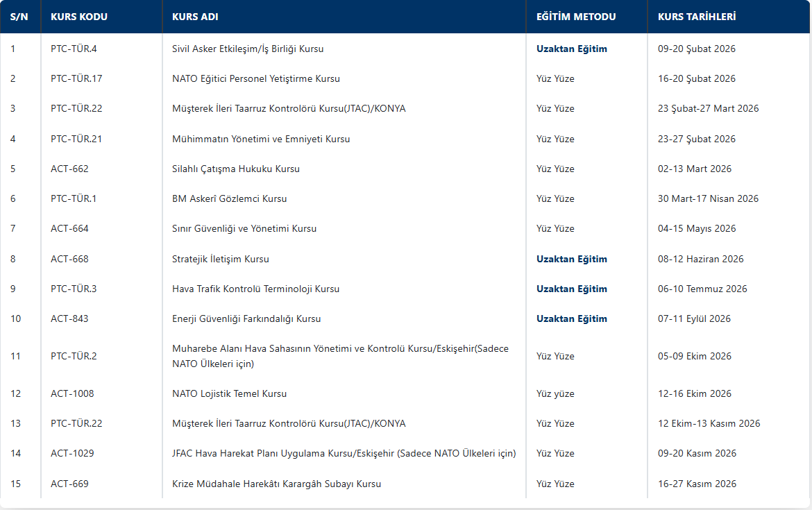This screenshot has width=812, height=510.
Task: Click the date 12 Ekim-13 Kasım 2026
Action: coord(709,423)
